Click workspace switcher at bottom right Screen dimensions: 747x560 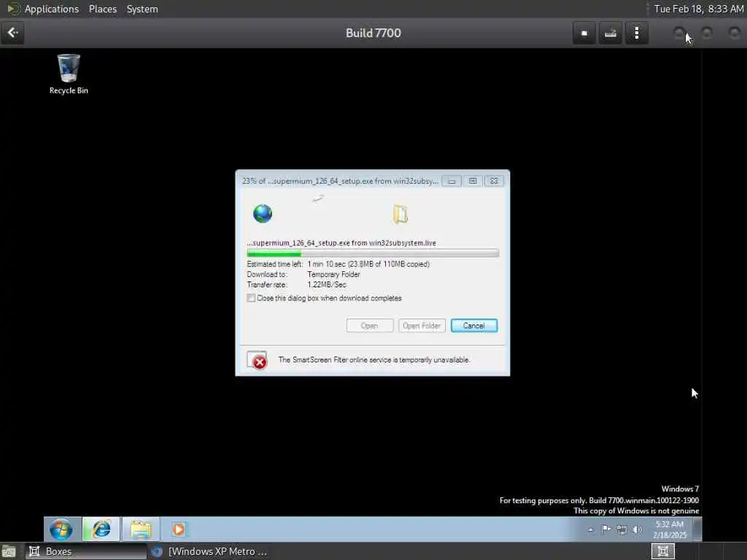662,551
